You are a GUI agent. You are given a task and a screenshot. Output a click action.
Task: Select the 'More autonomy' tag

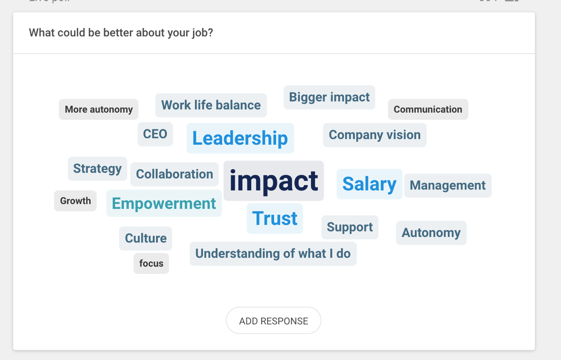pyautogui.click(x=99, y=109)
